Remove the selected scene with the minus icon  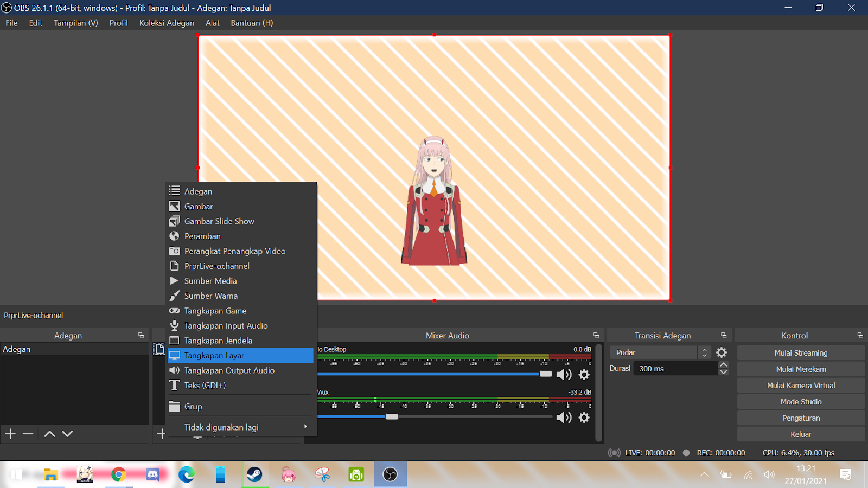28,434
